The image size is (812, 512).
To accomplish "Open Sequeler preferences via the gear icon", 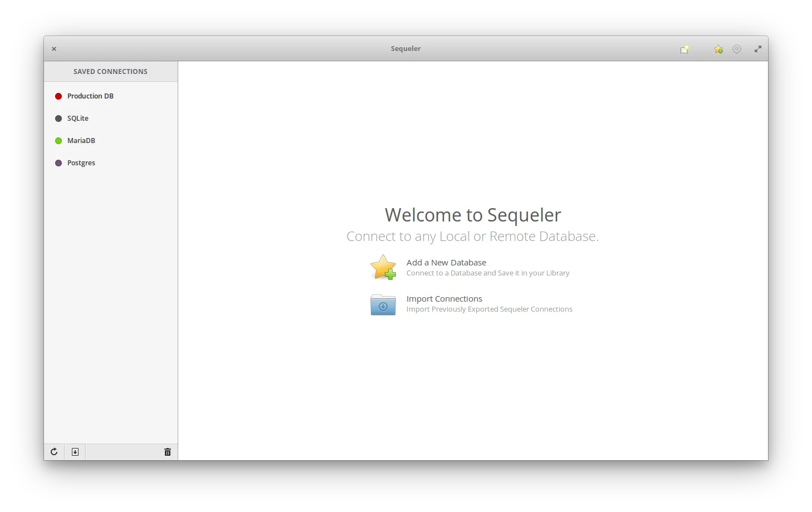I will [736, 49].
